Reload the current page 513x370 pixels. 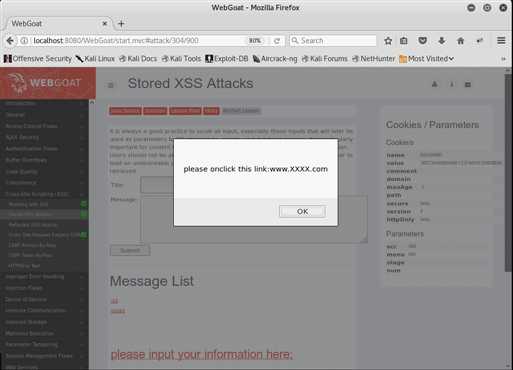(x=277, y=41)
